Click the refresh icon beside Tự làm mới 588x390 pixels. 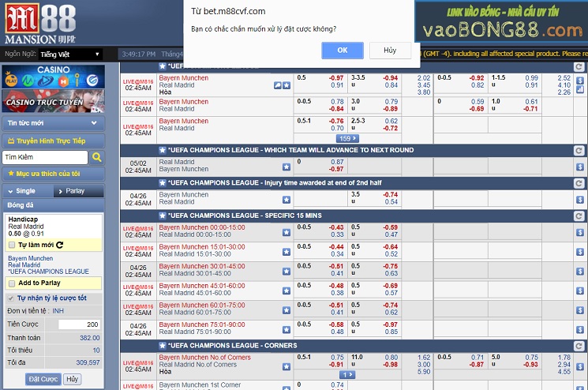pyautogui.click(x=59, y=245)
